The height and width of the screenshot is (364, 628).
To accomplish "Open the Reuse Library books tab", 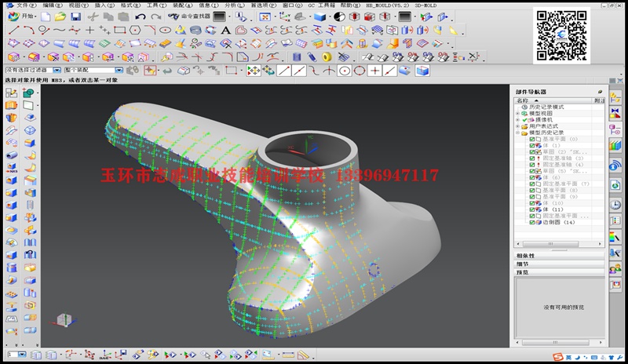I will 615,144.
